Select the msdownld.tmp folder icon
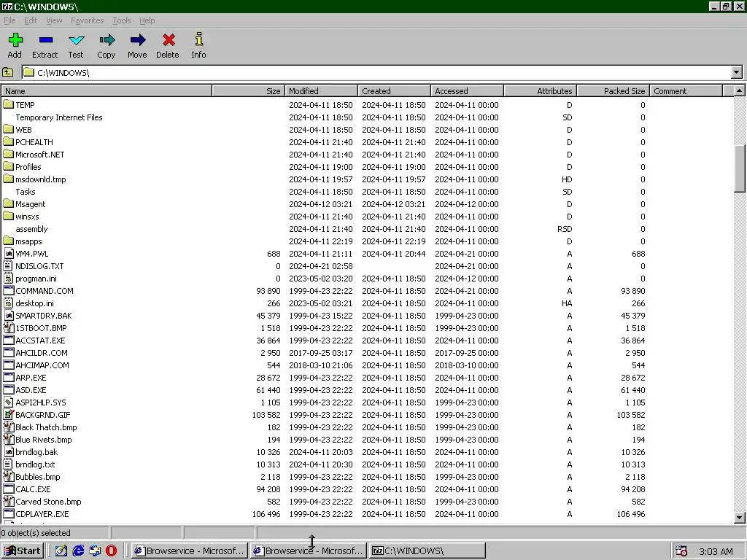This screenshot has width=747, height=560. click(x=8, y=179)
